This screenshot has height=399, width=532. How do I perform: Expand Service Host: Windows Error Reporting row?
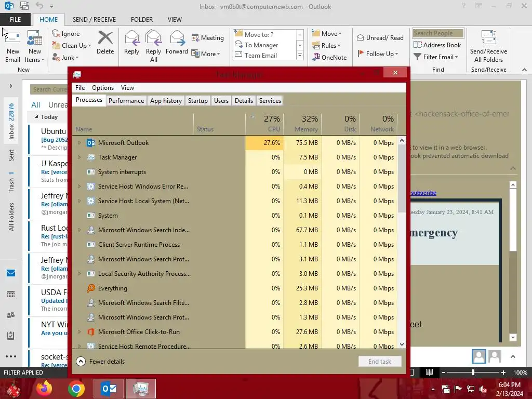click(79, 187)
